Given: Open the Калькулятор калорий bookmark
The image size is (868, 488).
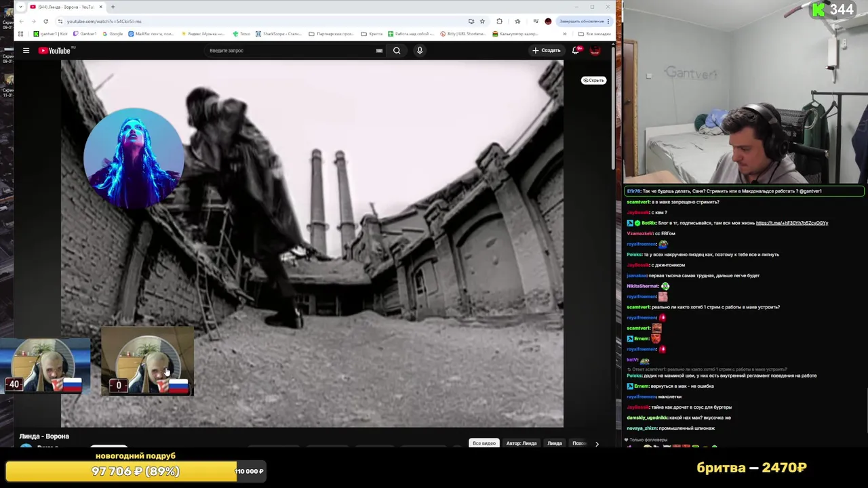Looking at the screenshot, I should click(x=515, y=34).
